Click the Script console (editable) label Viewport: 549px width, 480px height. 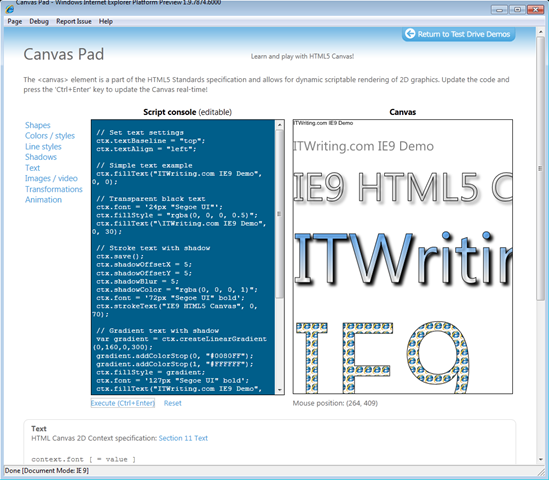pyautogui.click(x=187, y=112)
